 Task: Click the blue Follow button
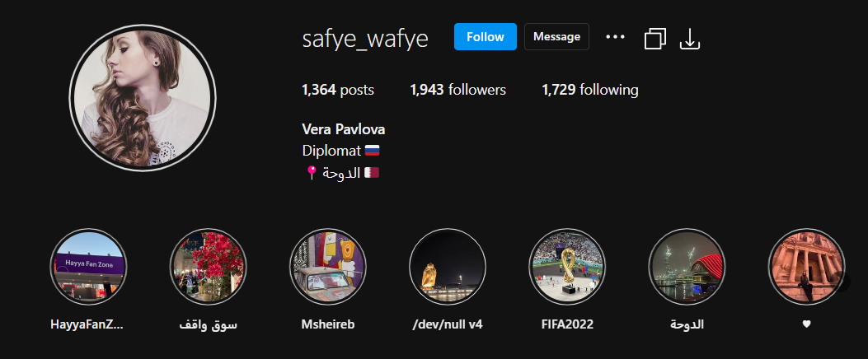[x=485, y=37]
